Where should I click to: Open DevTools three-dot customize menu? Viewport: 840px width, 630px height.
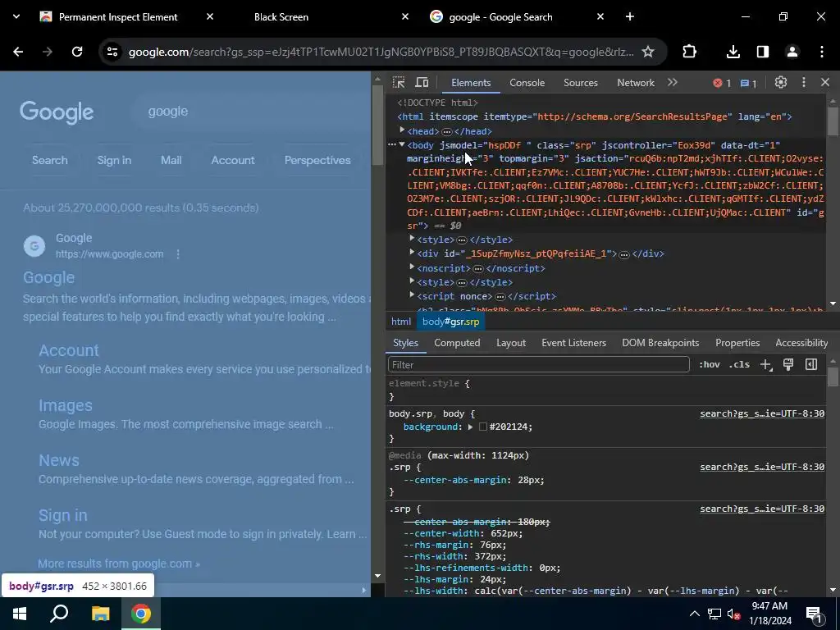pos(804,83)
